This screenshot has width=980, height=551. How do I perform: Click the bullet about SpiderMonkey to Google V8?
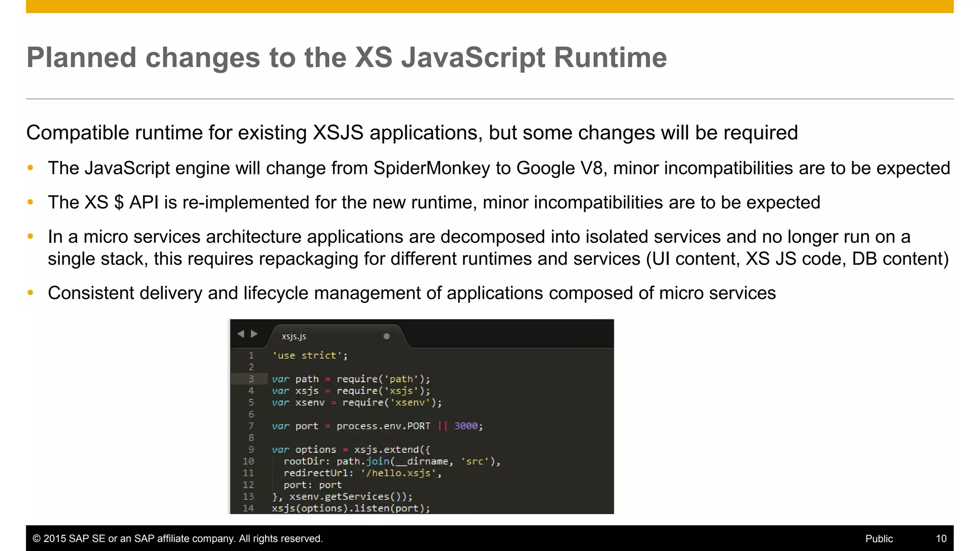click(499, 168)
